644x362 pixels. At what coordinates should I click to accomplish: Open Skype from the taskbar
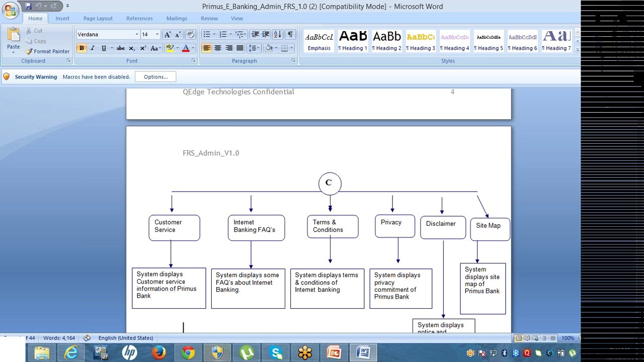coord(276,352)
